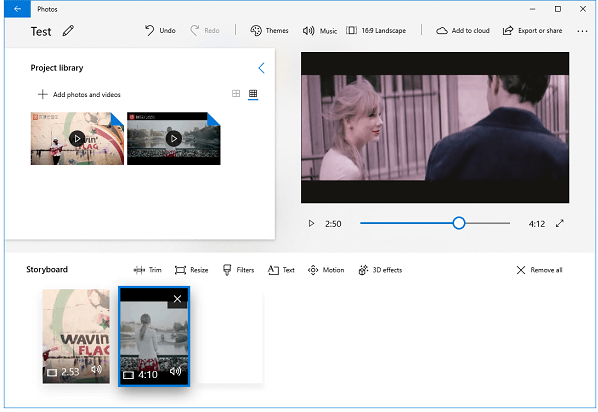
Task: Click the Test project title
Action: (41, 32)
